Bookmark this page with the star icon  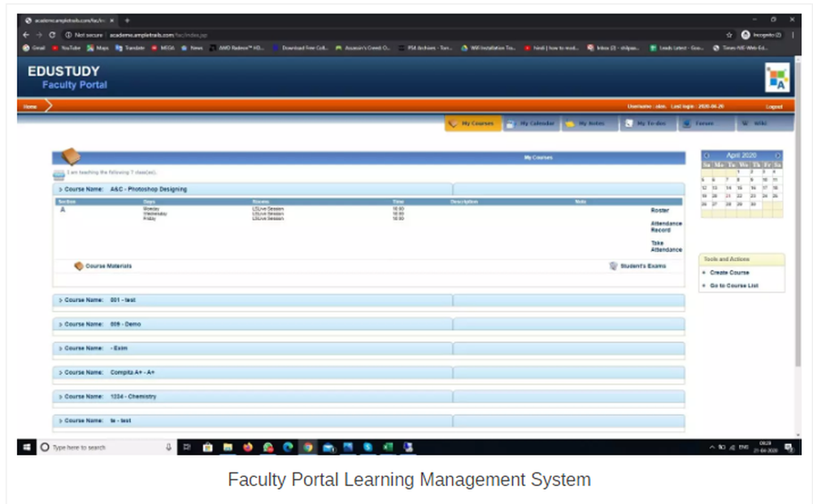[x=729, y=35]
